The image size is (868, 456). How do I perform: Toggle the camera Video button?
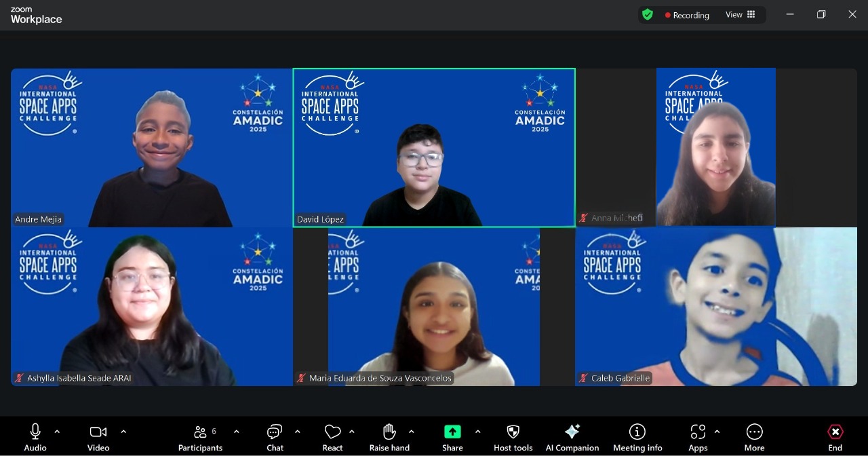pos(98,432)
